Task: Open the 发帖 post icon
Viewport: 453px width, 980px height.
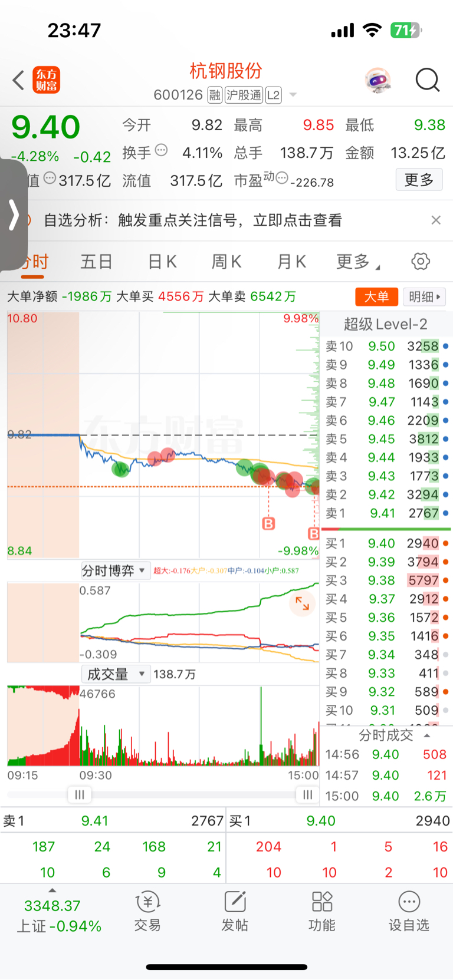Action: point(235,911)
